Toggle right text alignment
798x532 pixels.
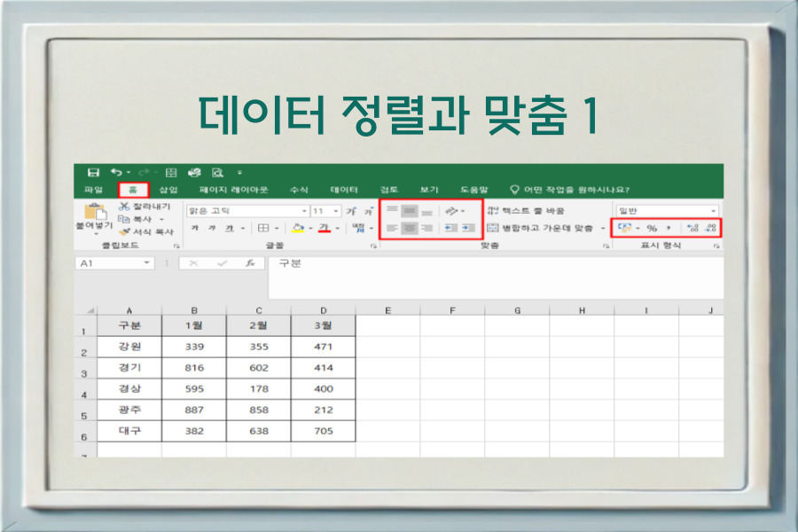pyautogui.click(x=427, y=228)
